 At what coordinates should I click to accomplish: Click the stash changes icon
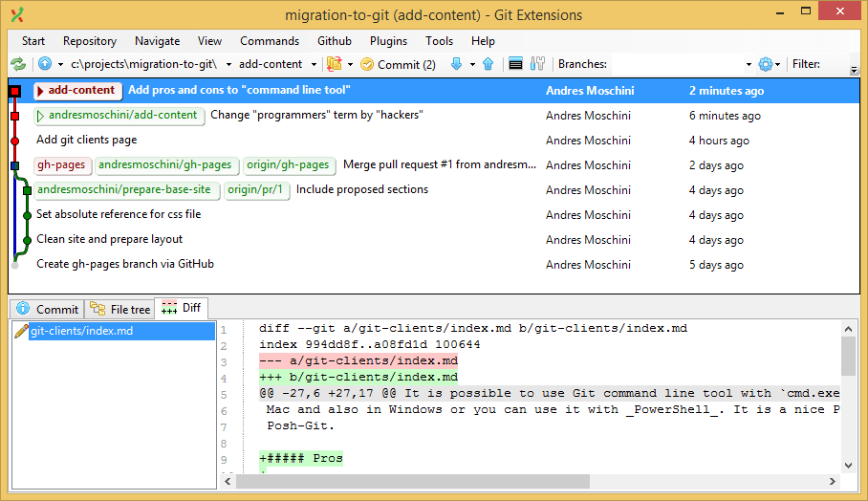(x=335, y=64)
